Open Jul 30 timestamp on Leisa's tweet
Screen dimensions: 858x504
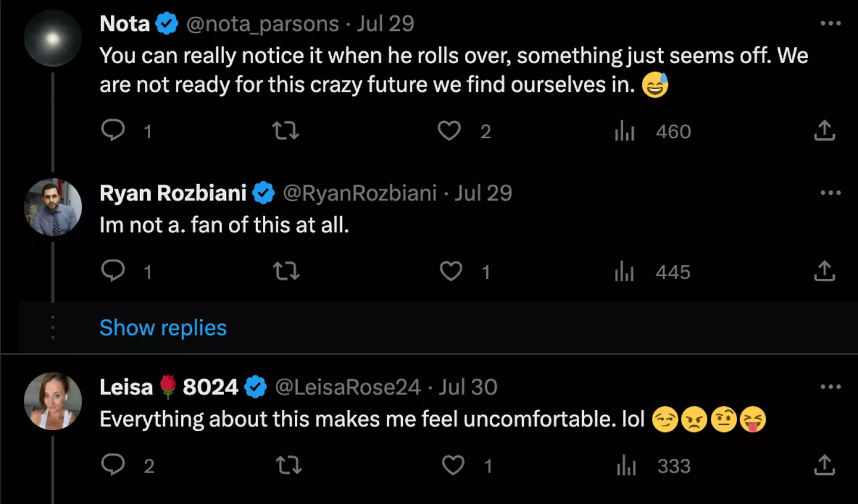[468, 387]
